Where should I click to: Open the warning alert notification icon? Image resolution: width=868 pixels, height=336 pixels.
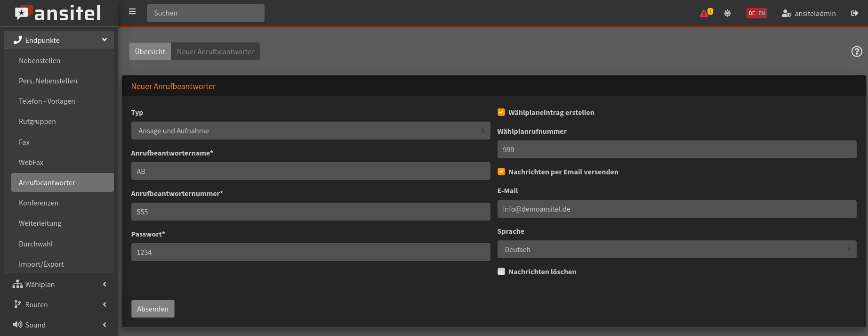point(705,13)
